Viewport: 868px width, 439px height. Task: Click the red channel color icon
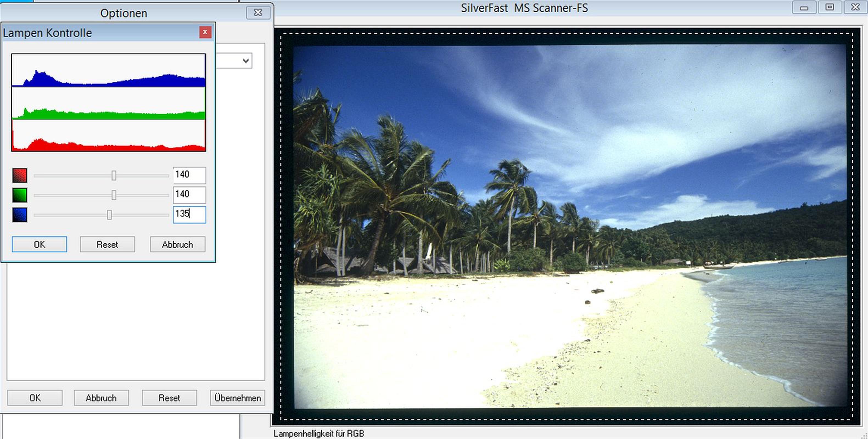click(19, 176)
